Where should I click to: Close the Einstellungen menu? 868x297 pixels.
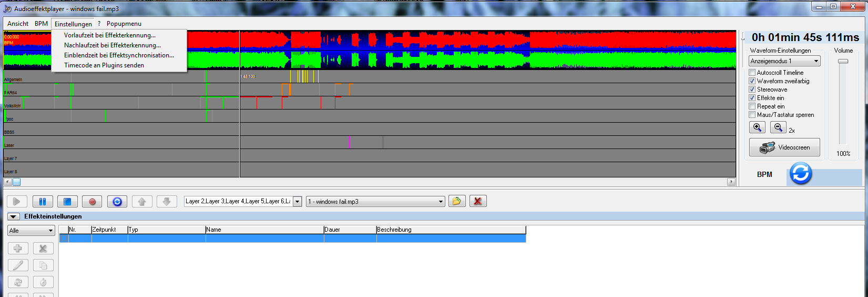(73, 24)
